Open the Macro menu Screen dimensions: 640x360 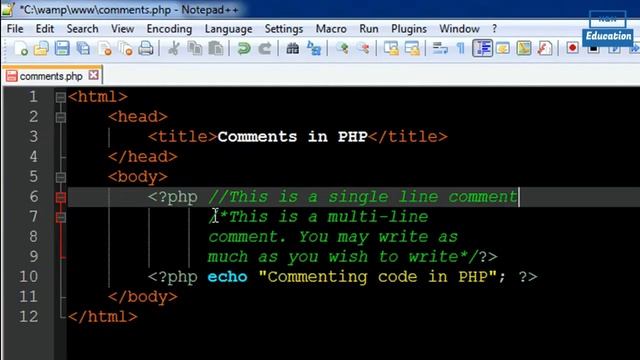(x=331, y=29)
